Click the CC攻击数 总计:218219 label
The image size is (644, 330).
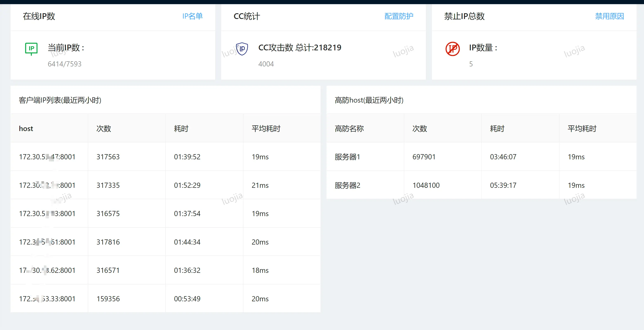coord(300,47)
